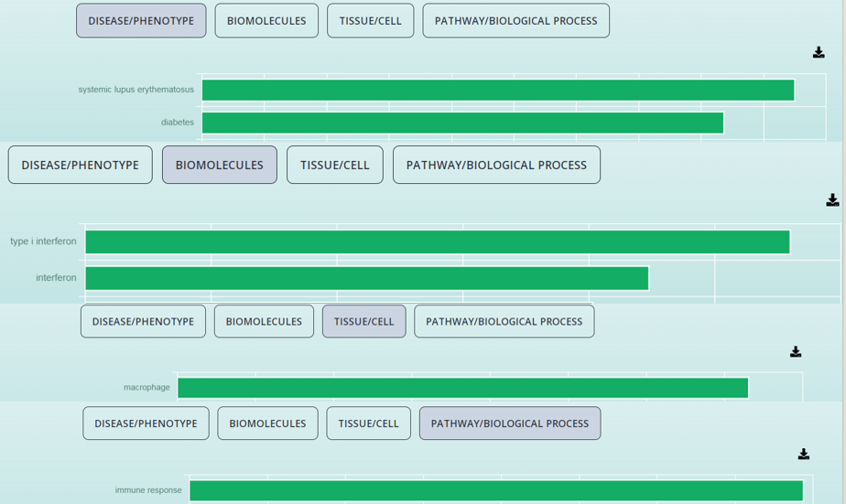This screenshot has height=504, width=846.
Task: Switch top panel to BIOMOLECULES tab
Action: click(266, 20)
